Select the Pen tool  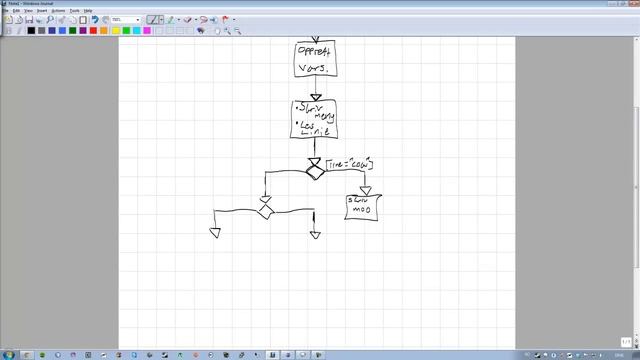click(152, 20)
